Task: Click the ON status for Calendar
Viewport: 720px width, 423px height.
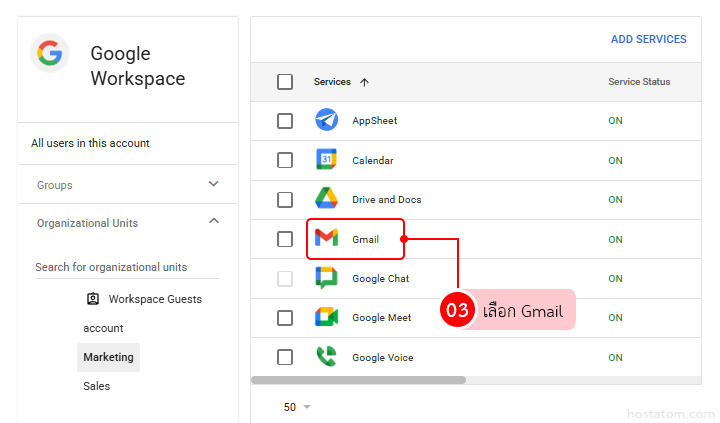Action: tap(615, 160)
